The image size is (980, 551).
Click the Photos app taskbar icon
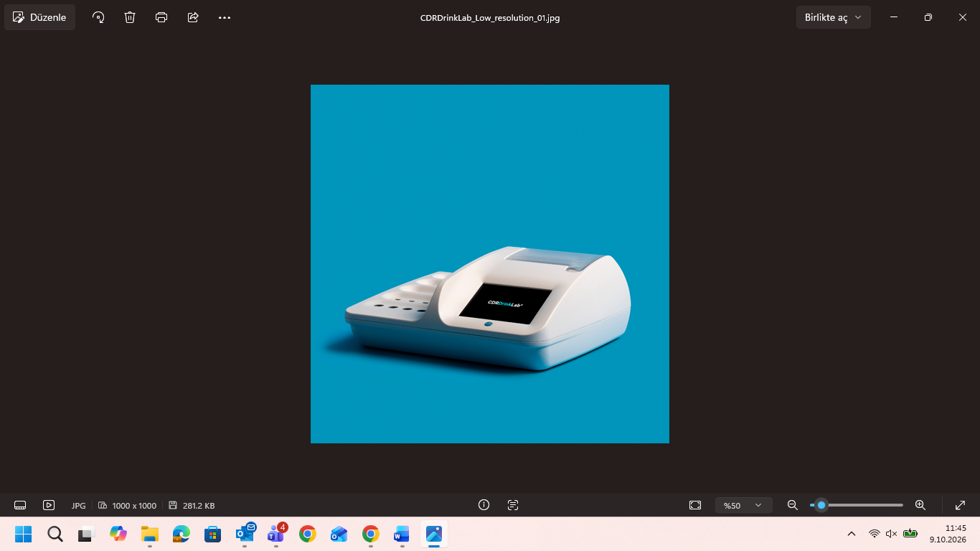coord(434,534)
